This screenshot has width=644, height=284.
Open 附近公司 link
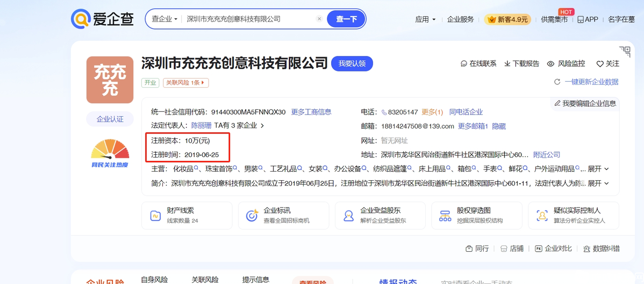(547, 155)
